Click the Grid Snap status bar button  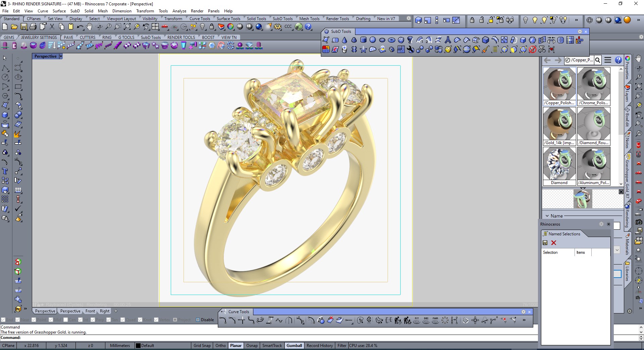(x=202, y=346)
